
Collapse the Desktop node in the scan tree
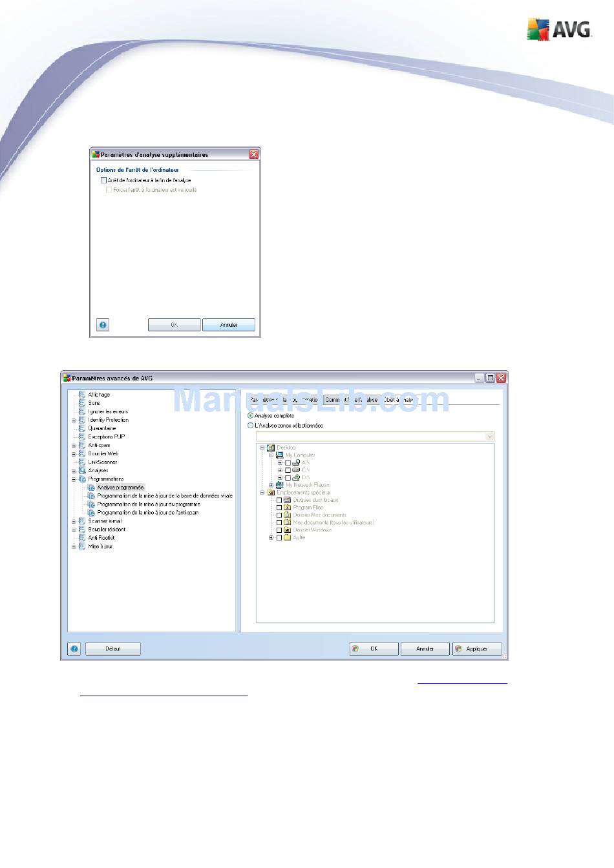(262, 448)
